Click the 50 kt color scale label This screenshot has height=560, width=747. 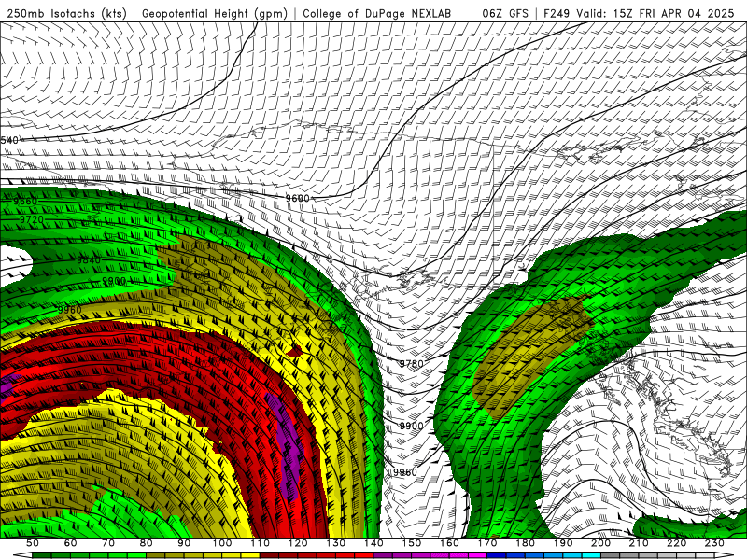pos(33,543)
